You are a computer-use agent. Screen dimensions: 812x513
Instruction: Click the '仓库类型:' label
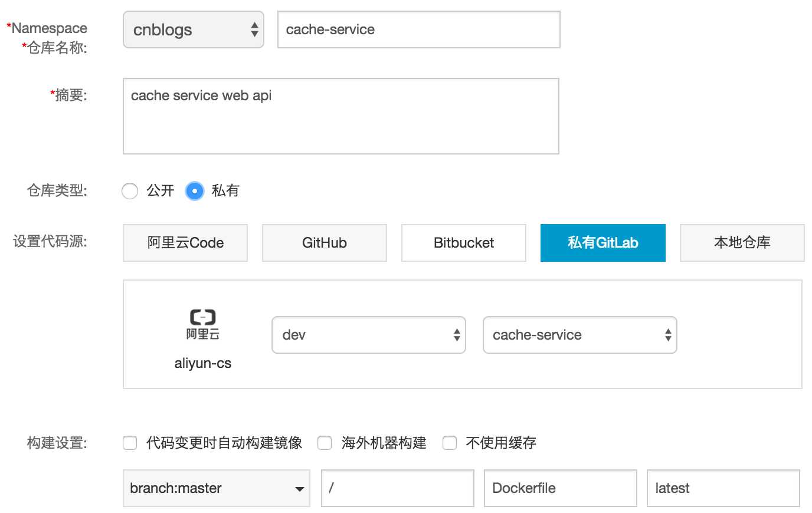click(x=57, y=190)
